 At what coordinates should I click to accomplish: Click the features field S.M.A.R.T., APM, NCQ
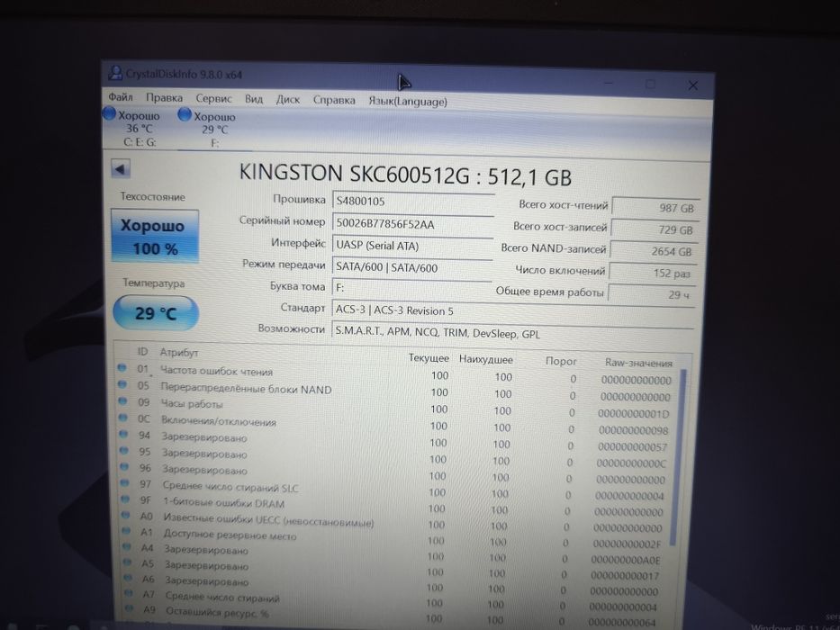[x=512, y=333]
